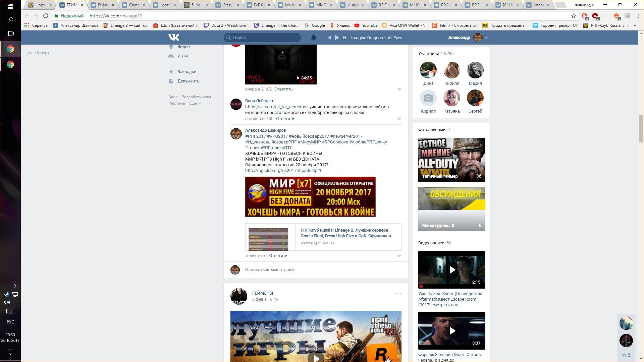
Task: Open Документы in the left menu
Action: pyautogui.click(x=189, y=81)
